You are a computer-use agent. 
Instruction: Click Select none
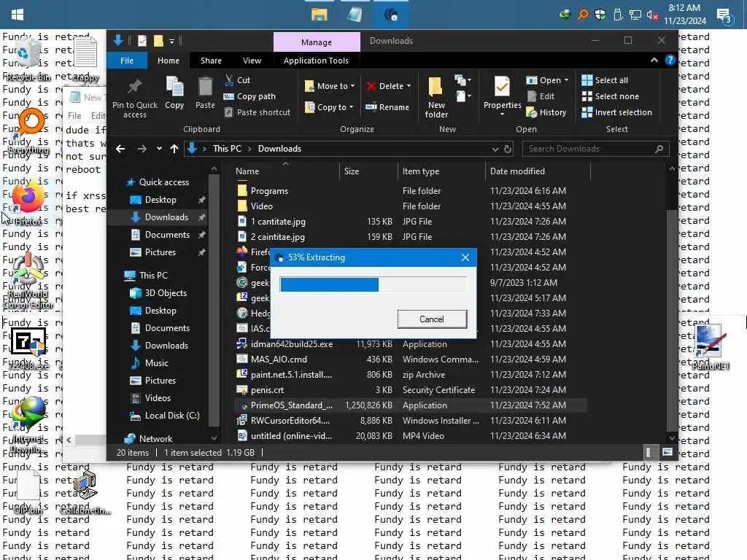pyautogui.click(x=611, y=96)
